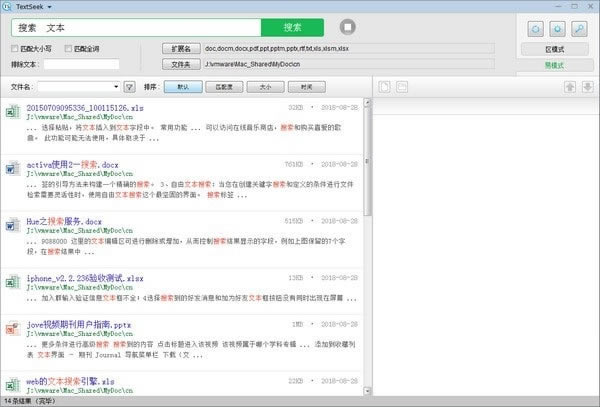Expand the 文件名 dropdown list
The height and width of the screenshot is (407, 600).
coord(116,87)
